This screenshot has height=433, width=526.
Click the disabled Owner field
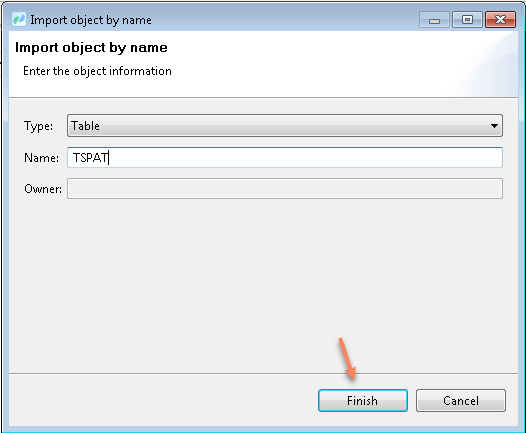click(x=285, y=188)
